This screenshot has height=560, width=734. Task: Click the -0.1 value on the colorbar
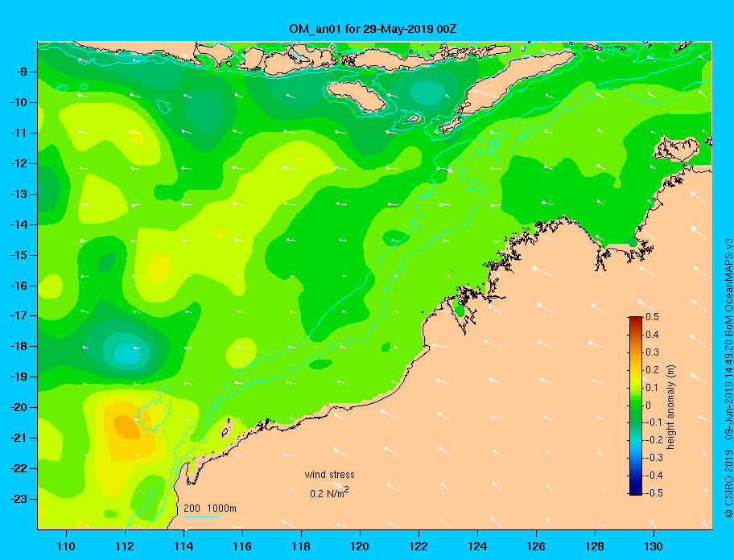654,422
